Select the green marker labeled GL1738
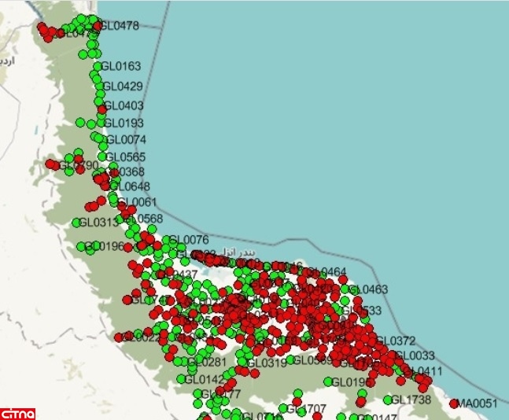 388,400
